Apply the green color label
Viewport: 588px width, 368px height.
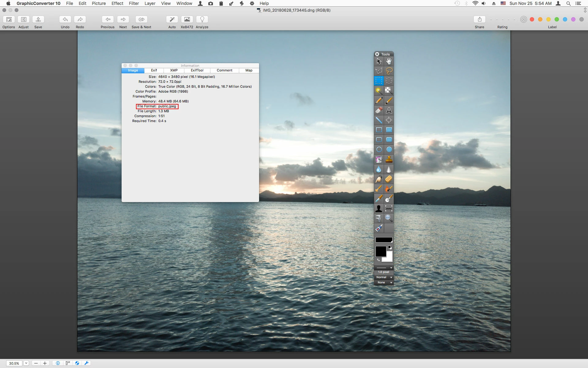pos(557,19)
